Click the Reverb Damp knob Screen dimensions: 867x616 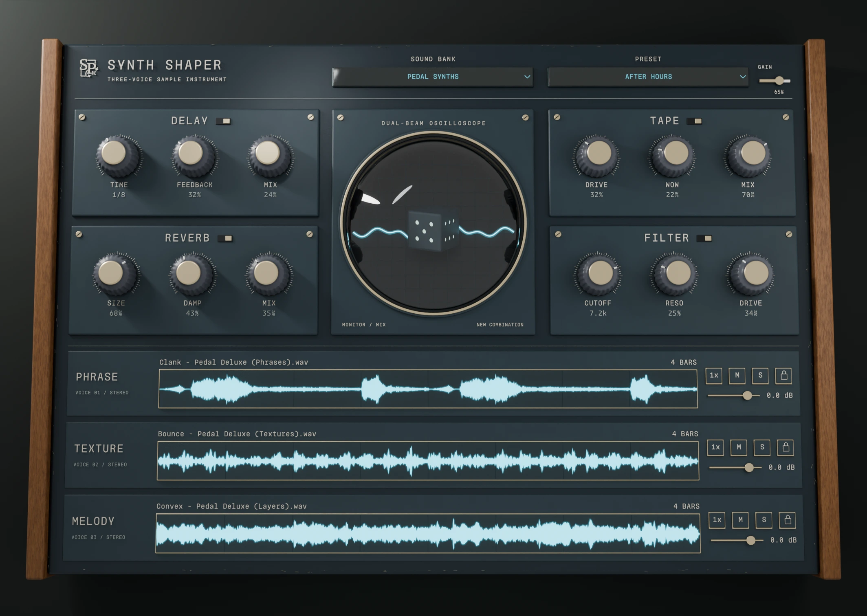coord(192,275)
